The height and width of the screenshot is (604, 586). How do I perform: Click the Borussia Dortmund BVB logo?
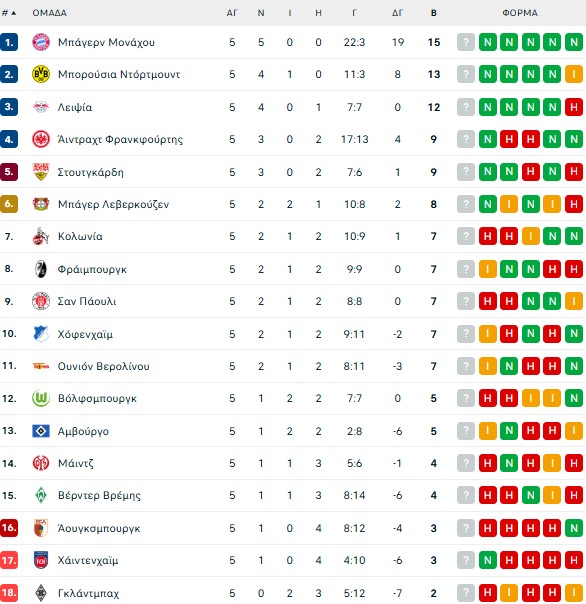[x=41, y=74]
